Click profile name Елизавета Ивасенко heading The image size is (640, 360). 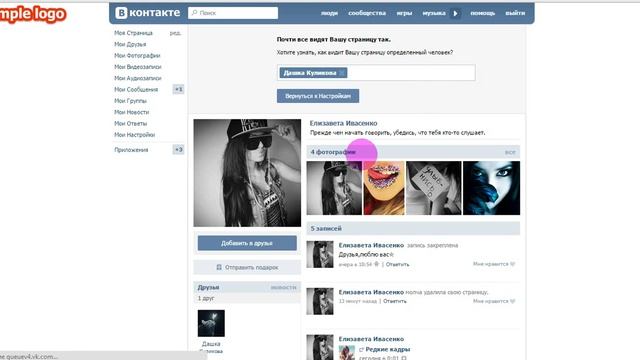(343, 123)
